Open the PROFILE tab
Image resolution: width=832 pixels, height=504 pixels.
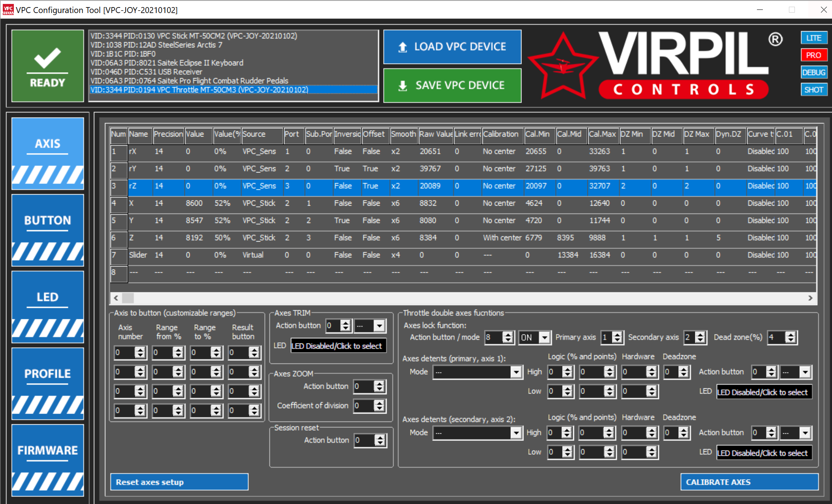[47, 384]
